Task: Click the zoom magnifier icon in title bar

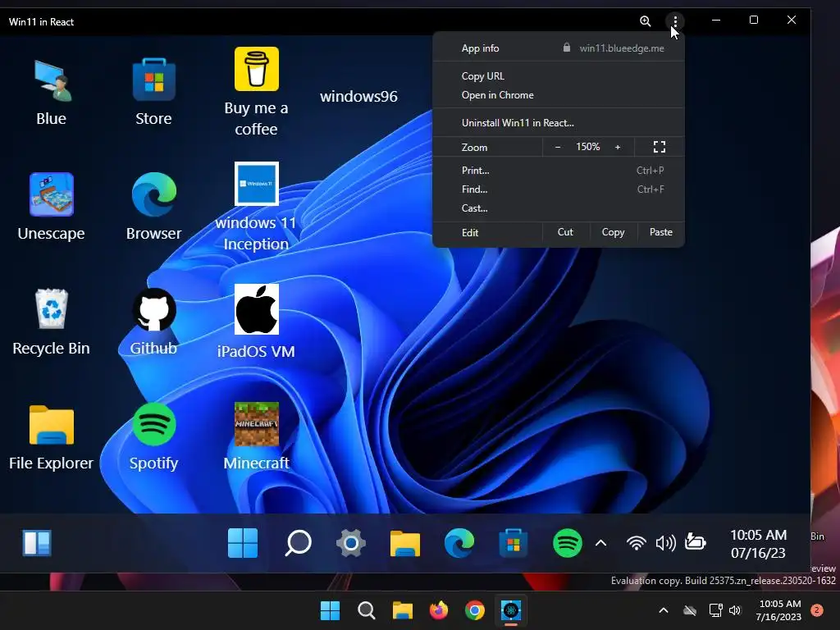Action: (646, 21)
